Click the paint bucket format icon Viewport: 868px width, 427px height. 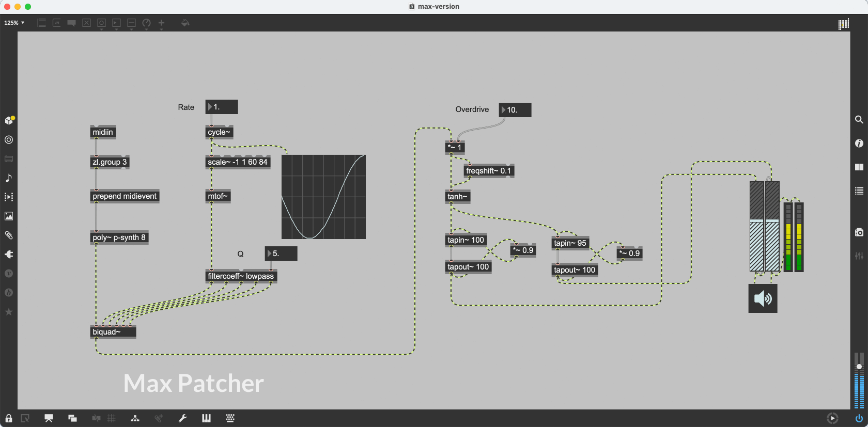click(185, 23)
